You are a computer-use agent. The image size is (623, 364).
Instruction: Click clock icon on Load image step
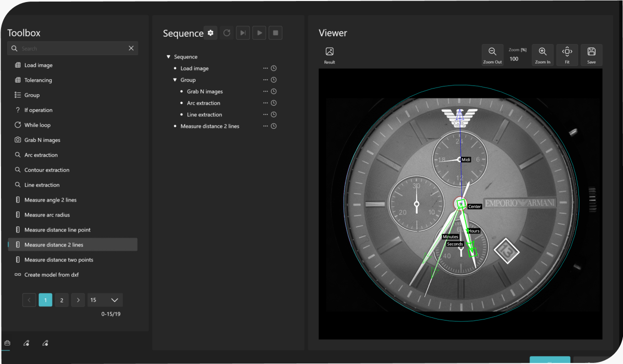point(274,68)
